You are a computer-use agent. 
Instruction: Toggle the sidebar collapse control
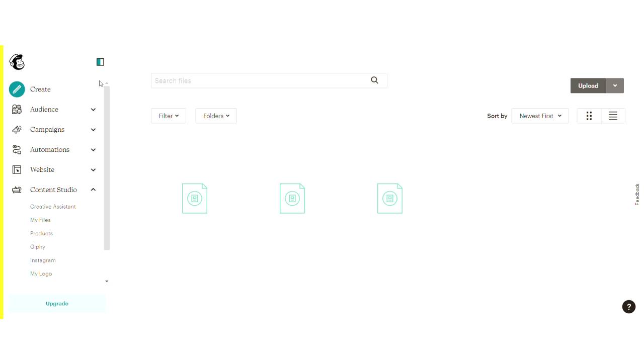[x=100, y=61]
